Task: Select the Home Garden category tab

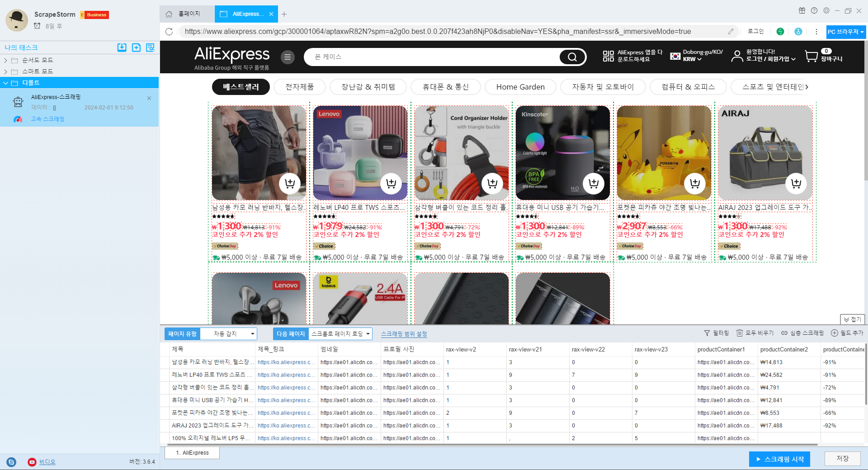Action: [520, 87]
